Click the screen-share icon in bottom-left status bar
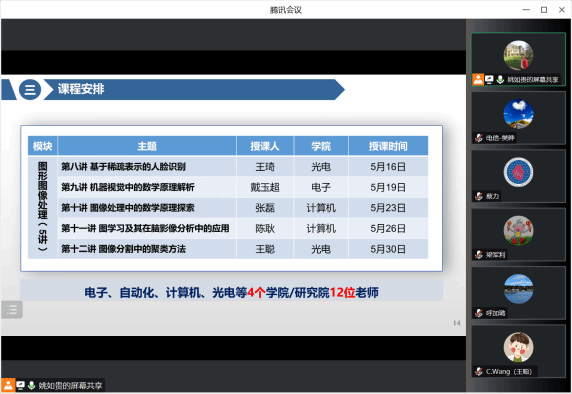572x394 pixels. point(20,385)
